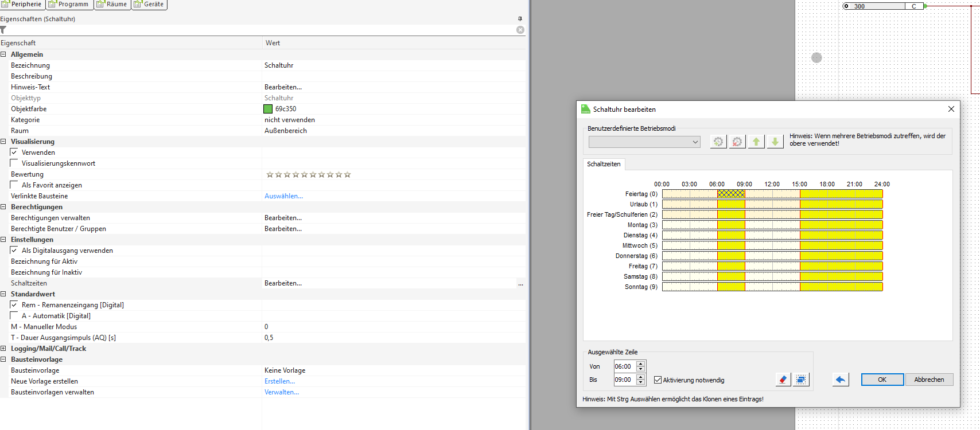The width and height of the screenshot is (980, 430).
Task: Enable 'Als Favorit anzeigen' checkbox
Action: [14, 185]
